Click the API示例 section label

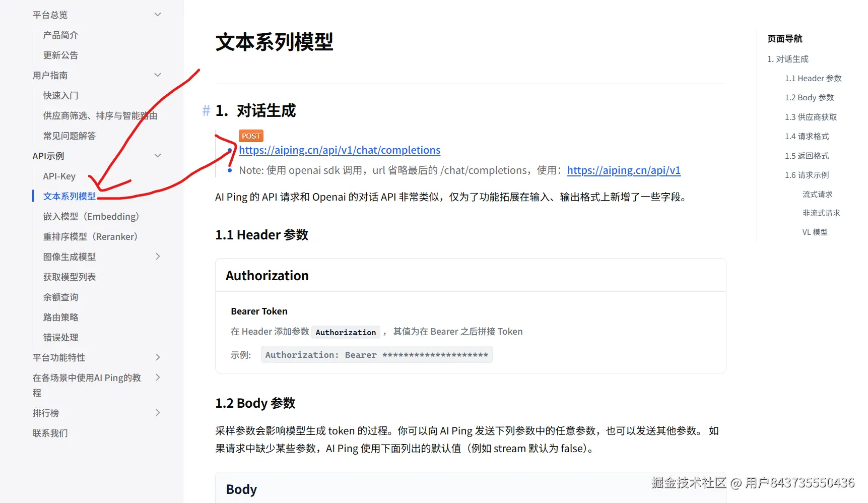(x=48, y=156)
